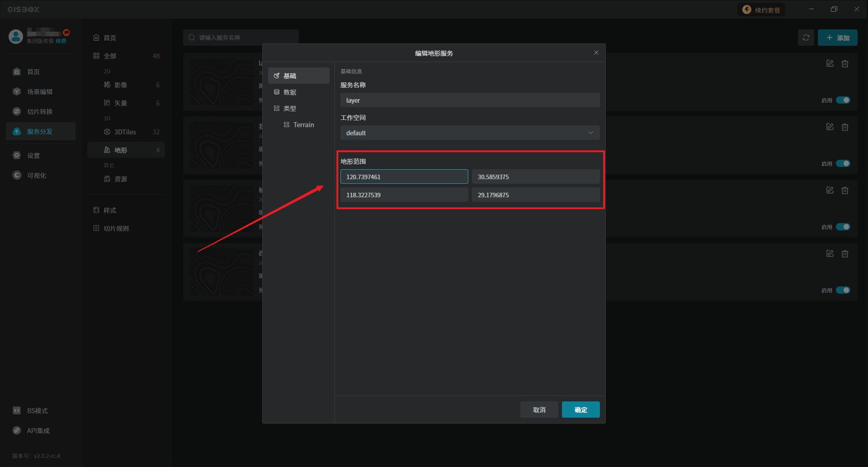Click the confirm button in the dialog
868x467 pixels.
click(580, 410)
